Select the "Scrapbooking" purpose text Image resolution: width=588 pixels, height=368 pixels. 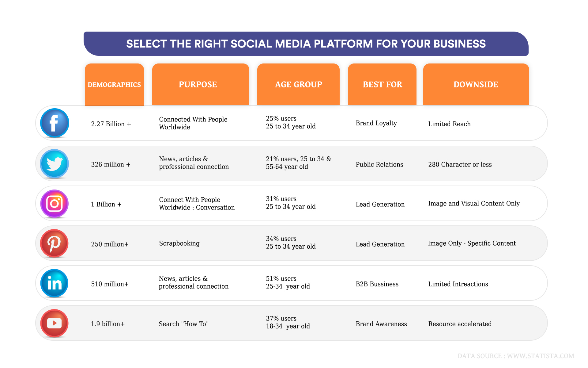pyautogui.click(x=179, y=243)
